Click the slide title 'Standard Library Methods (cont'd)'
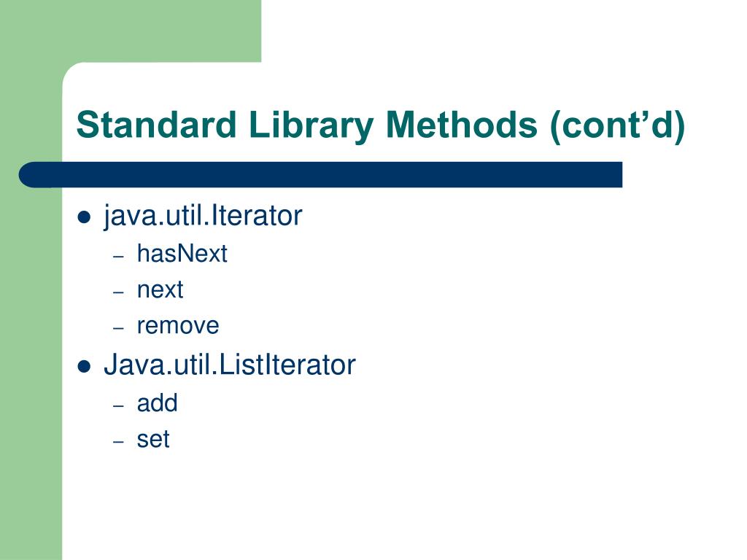747x560 pixels. pyautogui.click(x=380, y=125)
